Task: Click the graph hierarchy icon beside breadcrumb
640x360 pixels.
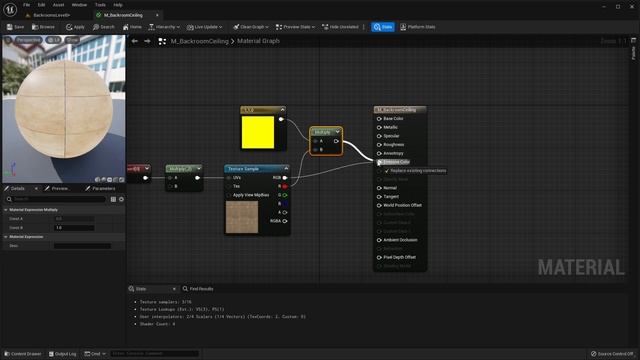Action: click(x=162, y=41)
